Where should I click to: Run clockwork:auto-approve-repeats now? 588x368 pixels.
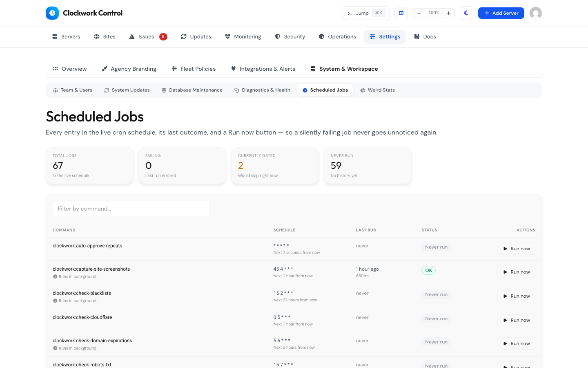(516, 249)
